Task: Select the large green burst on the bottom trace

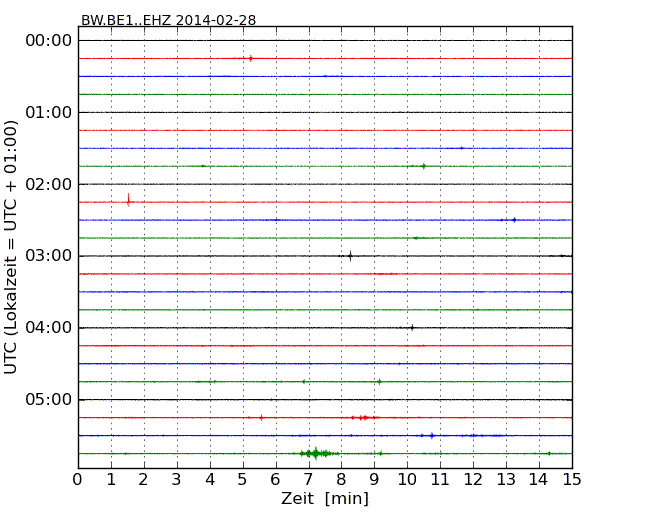Action: (316, 453)
